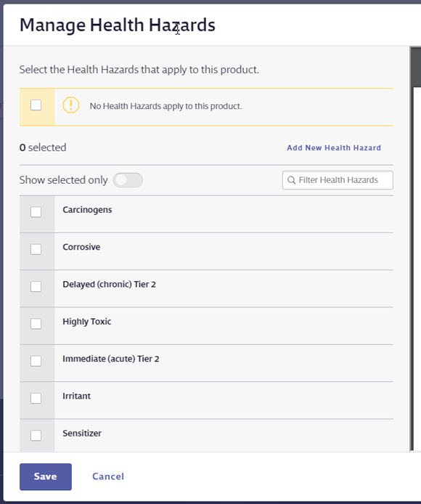Click the Irritant list item label

coord(76,396)
